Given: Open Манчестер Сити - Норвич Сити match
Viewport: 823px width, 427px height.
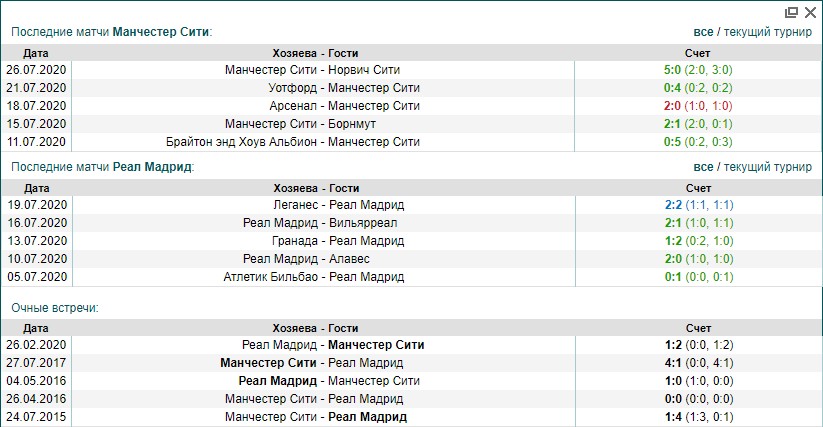Looking at the screenshot, I should click(x=322, y=70).
